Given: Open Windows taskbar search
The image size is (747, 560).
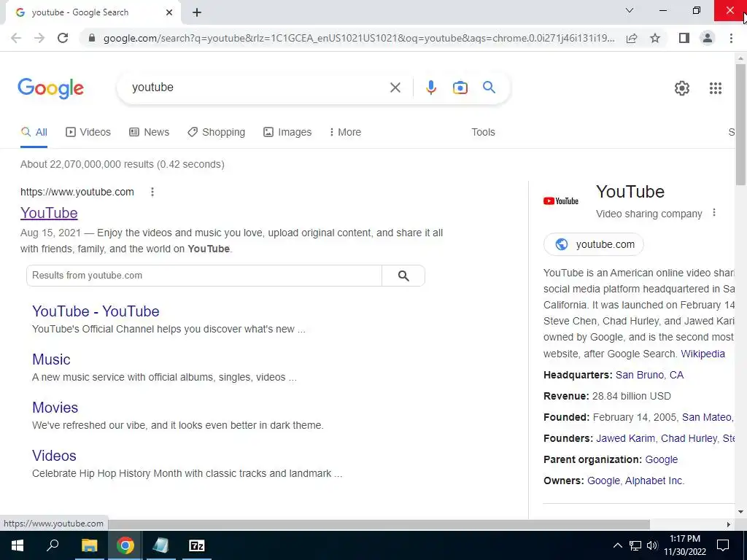Looking at the screenshot, I should point(53,545).
